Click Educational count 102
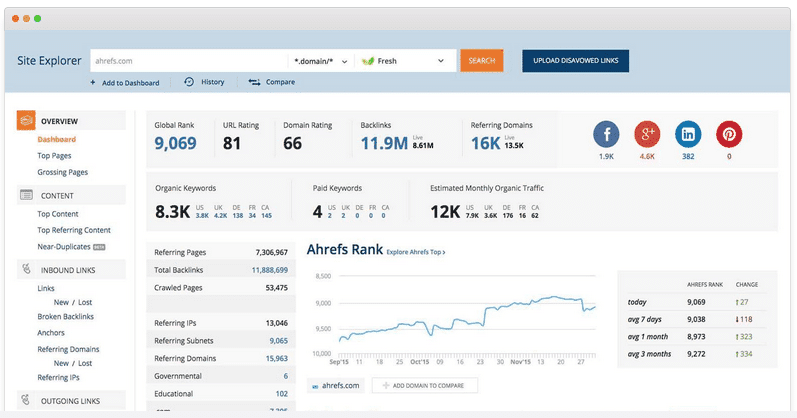This screenshot has height=418, width=797. pos(282,394)
